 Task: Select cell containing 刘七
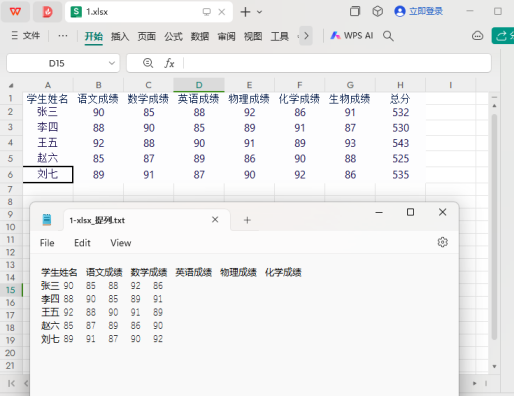pyautogui.click(x=48, y=174)
